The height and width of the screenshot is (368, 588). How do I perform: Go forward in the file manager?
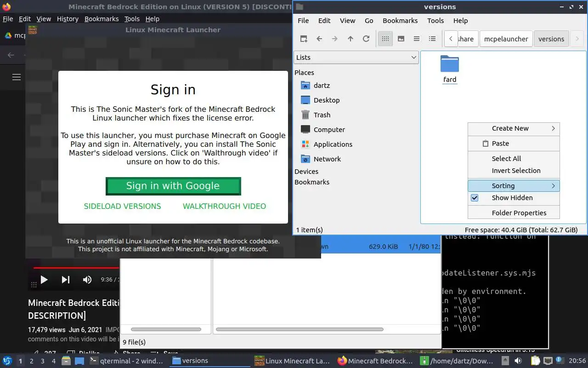point(335,39)
